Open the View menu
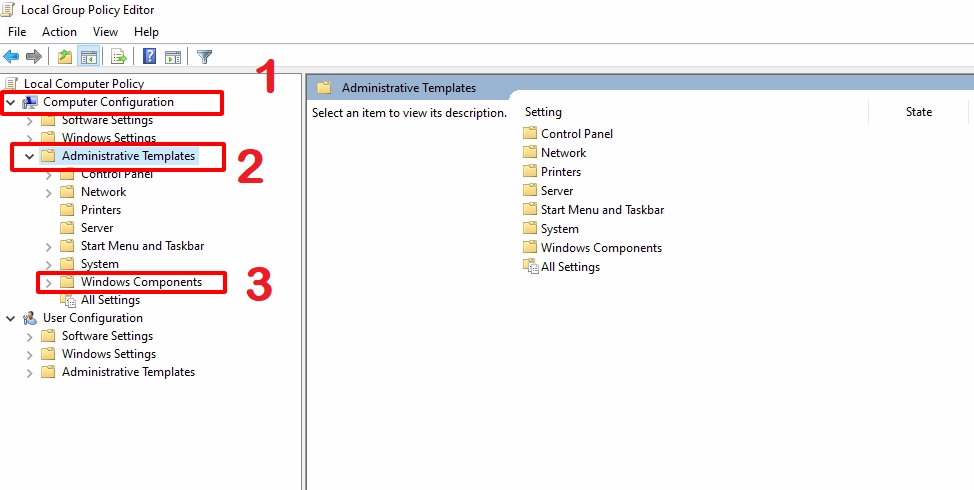The height and width of the screenshot is (490, 974). [105, 32]
